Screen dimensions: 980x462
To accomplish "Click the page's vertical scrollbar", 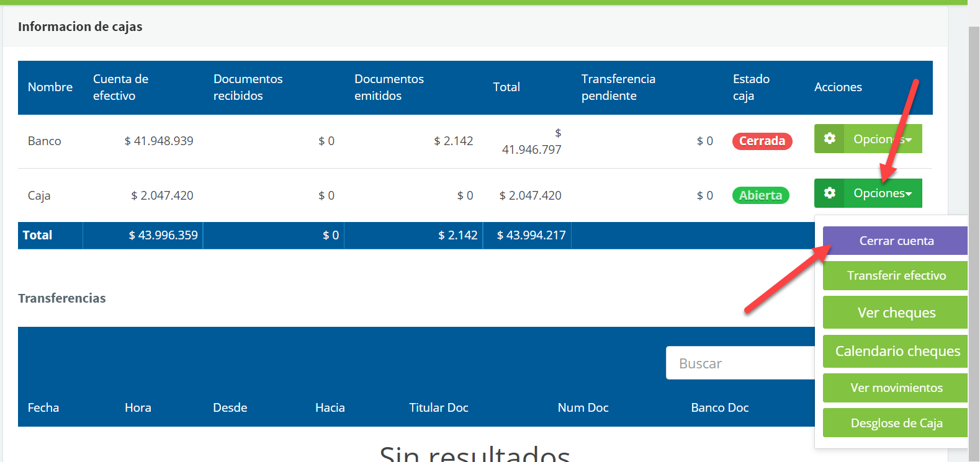I will [x=973, y=248].
